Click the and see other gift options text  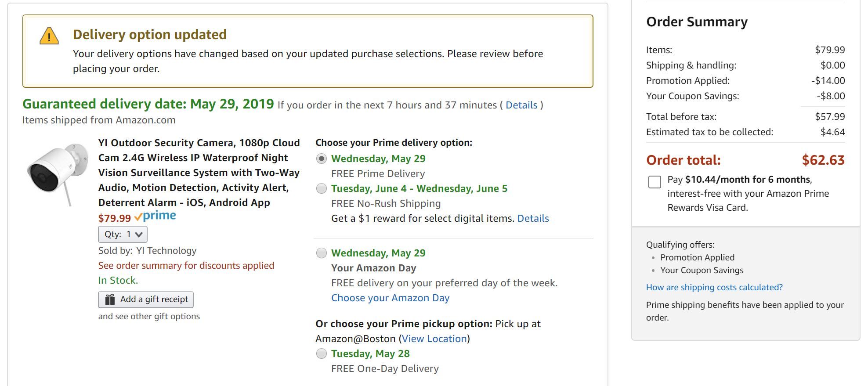(149, 316)
